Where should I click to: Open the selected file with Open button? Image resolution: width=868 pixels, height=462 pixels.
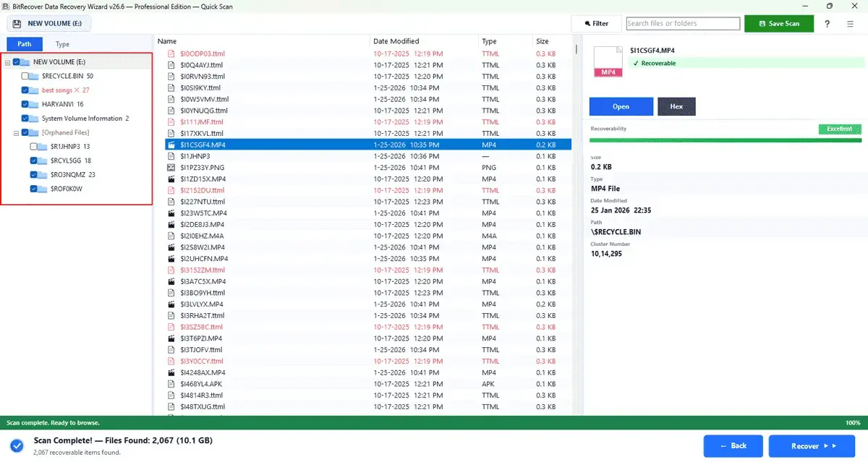[x=621, y=106]
